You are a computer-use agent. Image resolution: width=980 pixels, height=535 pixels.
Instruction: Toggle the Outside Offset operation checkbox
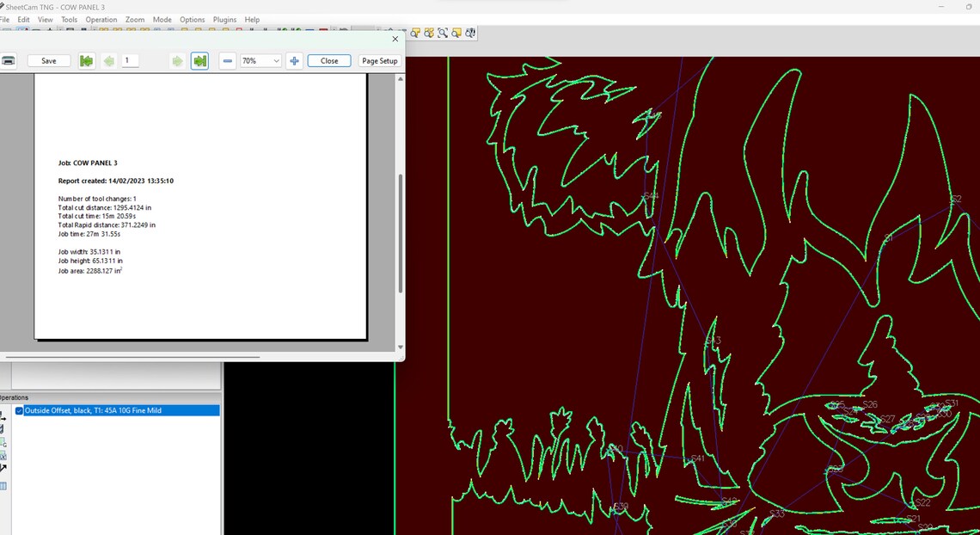(19, 410)
